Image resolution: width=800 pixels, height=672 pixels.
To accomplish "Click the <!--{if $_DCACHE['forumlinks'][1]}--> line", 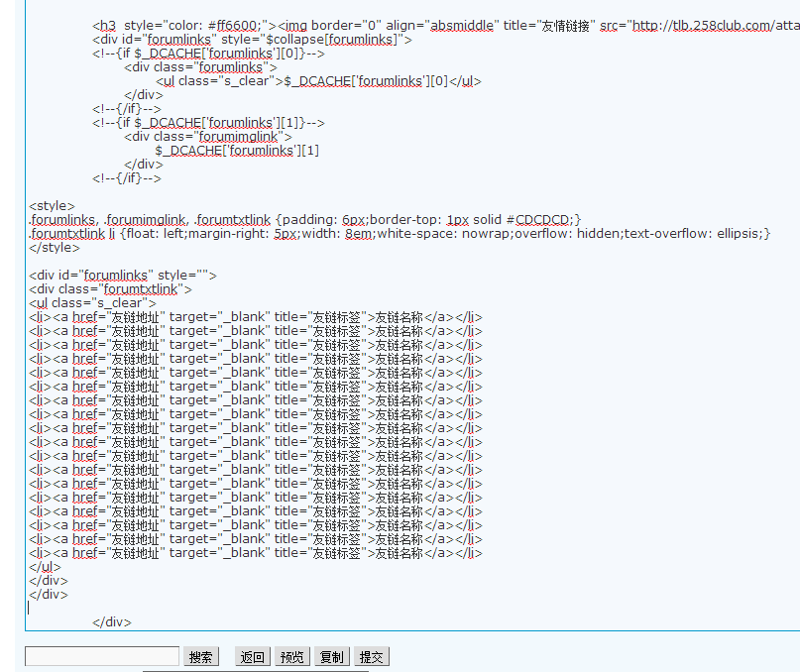I will 208,123.
